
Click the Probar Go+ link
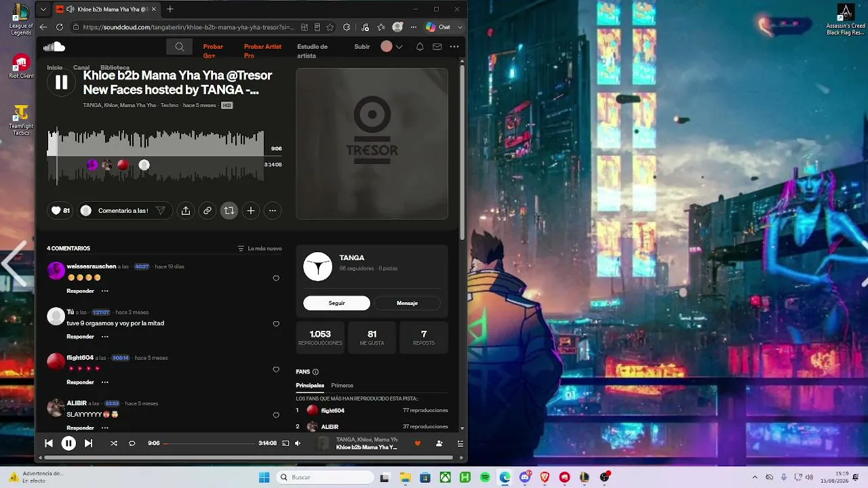click(213, 51)
